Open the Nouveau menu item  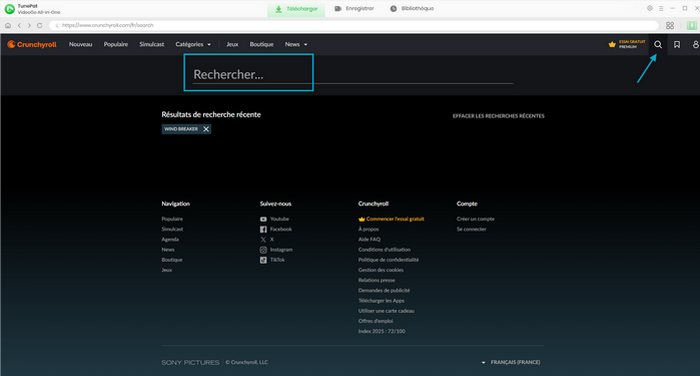[x=80, y=44]
